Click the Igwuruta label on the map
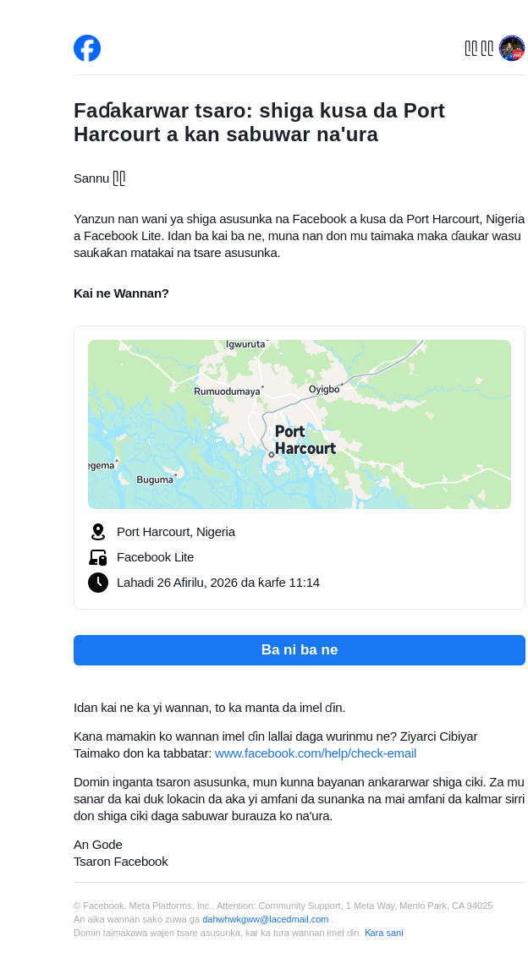Viewport: 528px width, 980px height. 245,344
